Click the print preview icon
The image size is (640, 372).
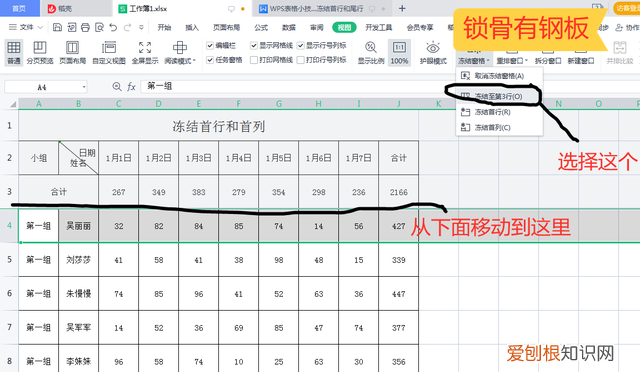(99, 27)
